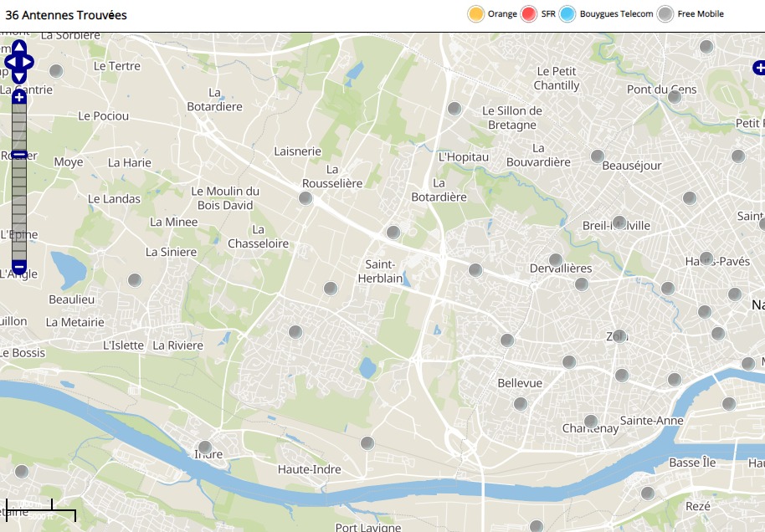Select the antenna marker at Breil-Malville
Image resolution: width=765 pixels, height=532 pixels.
click(619, 223)
